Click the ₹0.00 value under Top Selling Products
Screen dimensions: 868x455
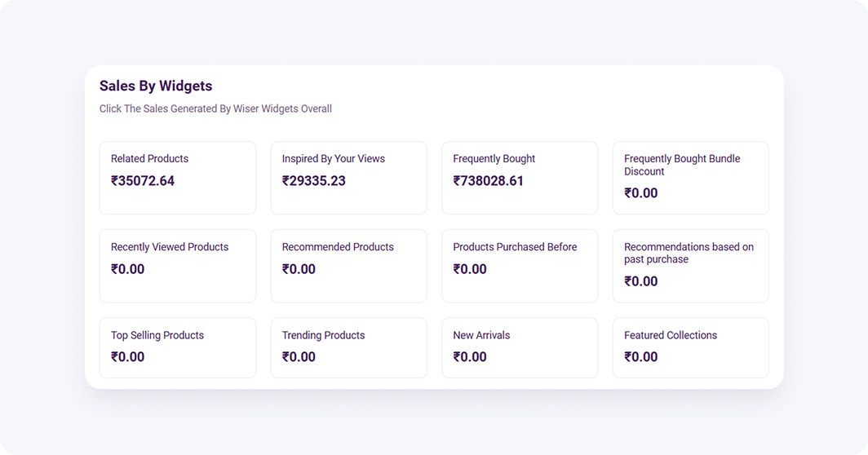(128, 357)
